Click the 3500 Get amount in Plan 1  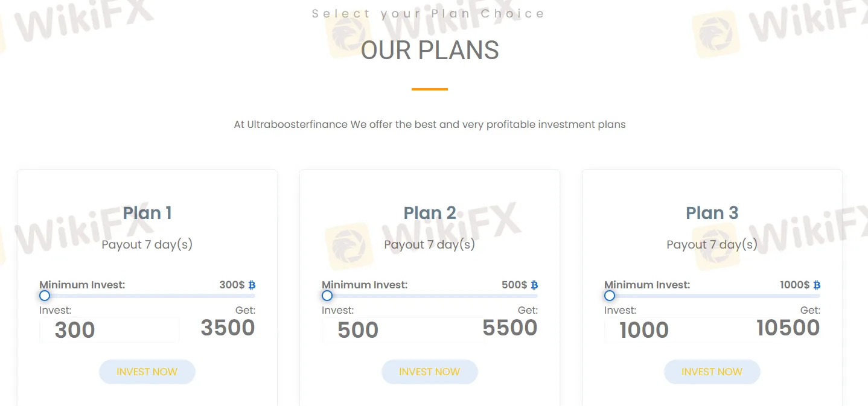(228, 328)
